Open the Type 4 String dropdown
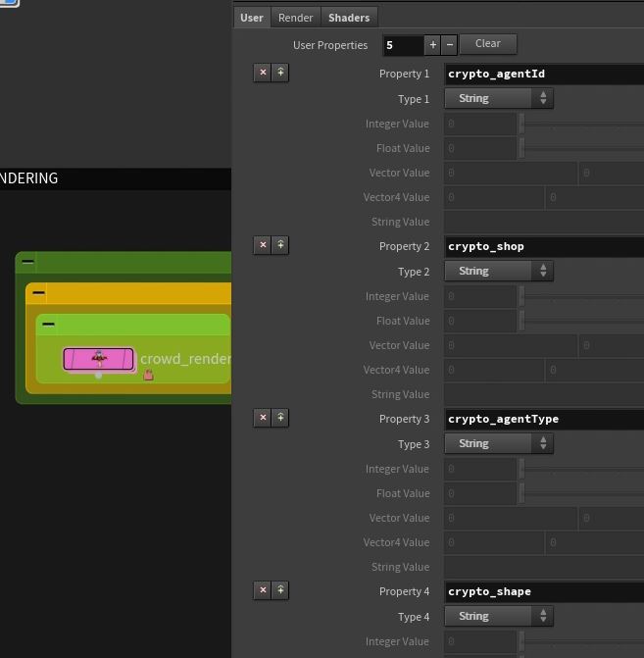Screen dimensions: 644x658 [499, 616]
